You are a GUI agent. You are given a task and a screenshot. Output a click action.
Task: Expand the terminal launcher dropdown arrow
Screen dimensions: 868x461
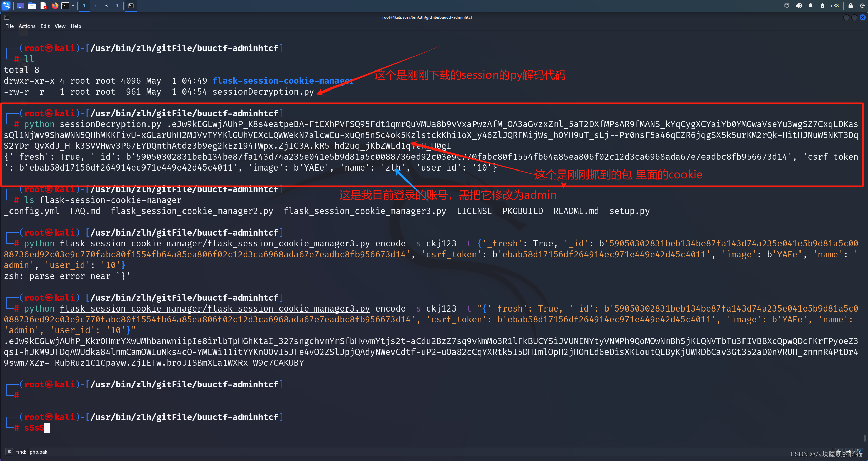point(73,5)
